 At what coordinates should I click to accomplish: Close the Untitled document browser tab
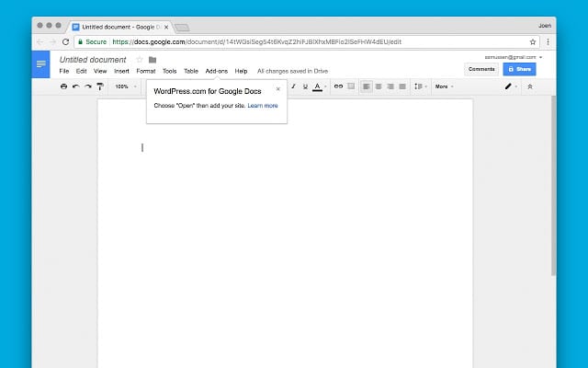point(166,27)
